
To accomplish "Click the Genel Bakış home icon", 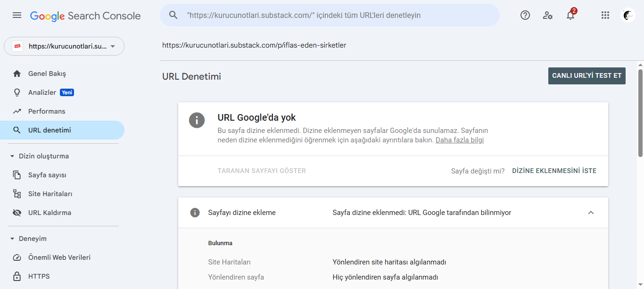I will [x=17, y=74].
